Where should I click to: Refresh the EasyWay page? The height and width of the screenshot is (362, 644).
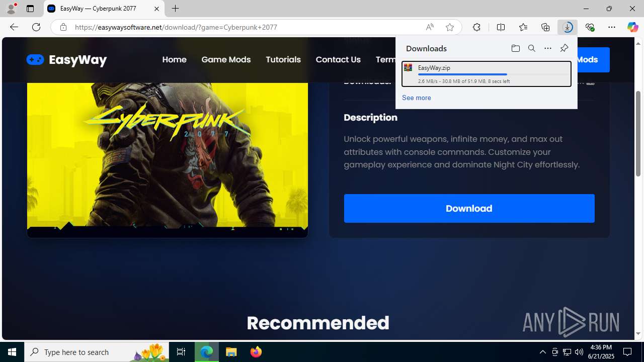pos(36,27)
